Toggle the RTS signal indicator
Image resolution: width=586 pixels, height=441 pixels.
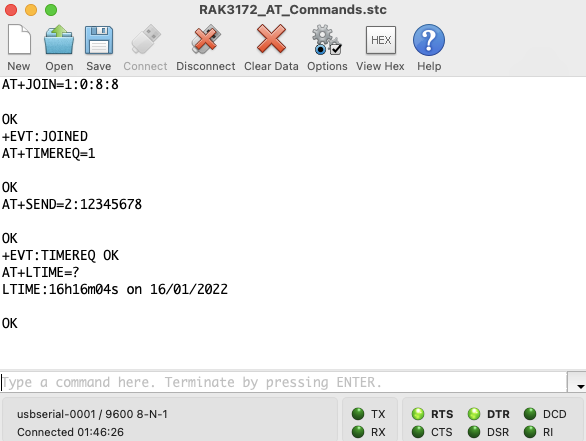[x=418, y=414]
